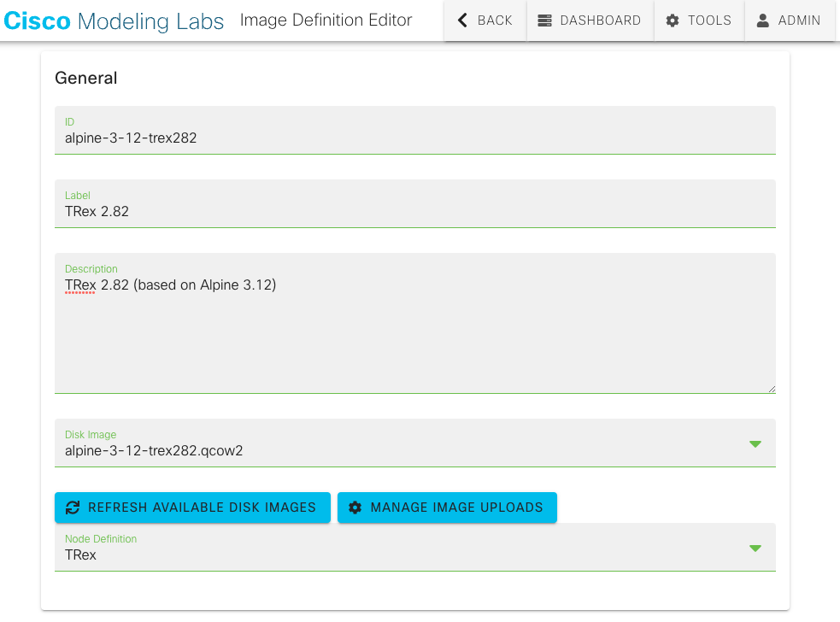The image size is (840, 622).
Task: Select the Disk Image value alpine-3-12-trex282.qcow2
Action: (154, 450)
